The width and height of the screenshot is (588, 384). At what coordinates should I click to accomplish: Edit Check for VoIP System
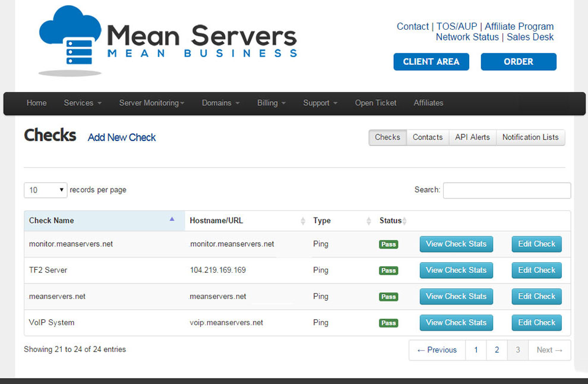(x=537, y=323)
